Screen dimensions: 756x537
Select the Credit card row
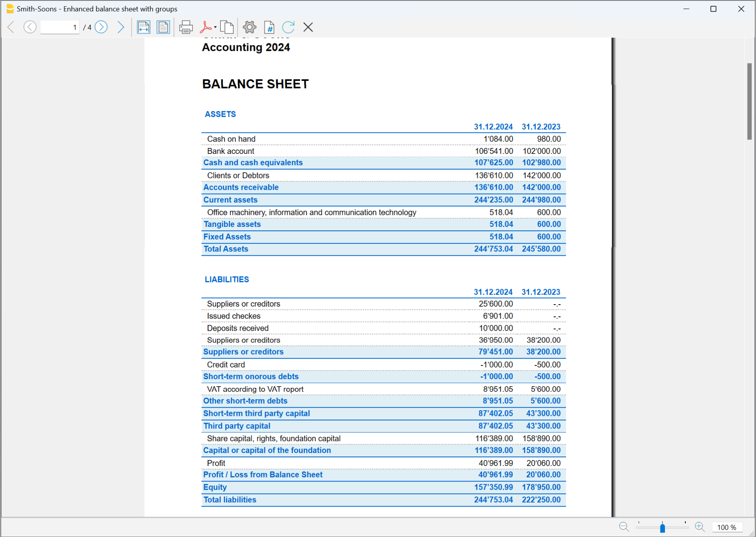[x=383, y=365]
